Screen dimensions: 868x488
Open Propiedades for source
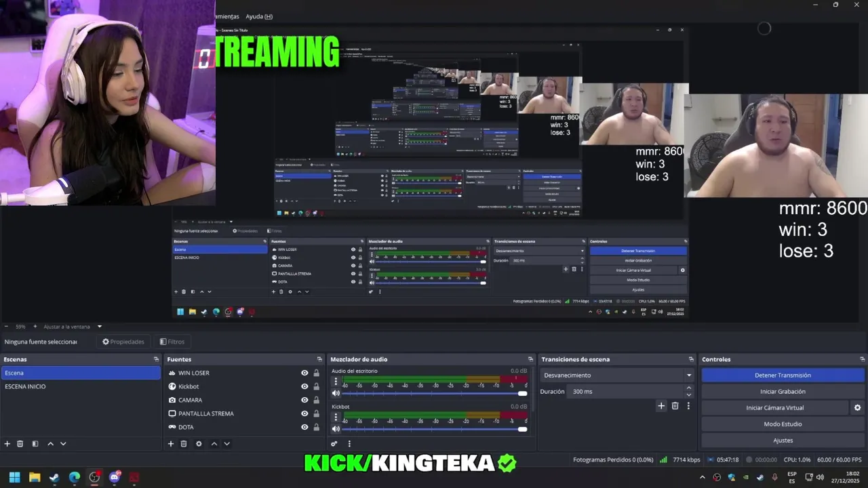pyautogui.click(x=123, y=342)
